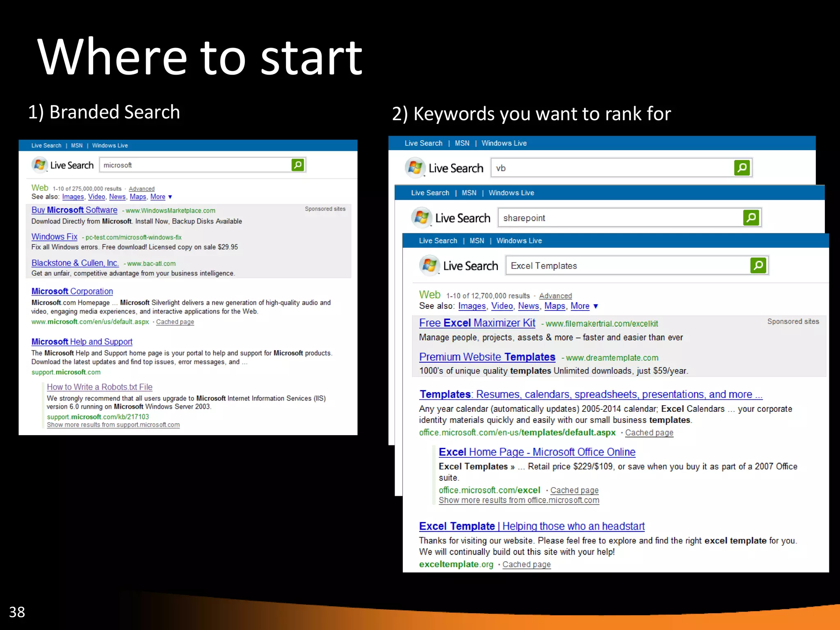This screenshot has width=840, height=630.
Task: Expand the More dropdown arrow in Excel Templates results
Action: (596, 306)
